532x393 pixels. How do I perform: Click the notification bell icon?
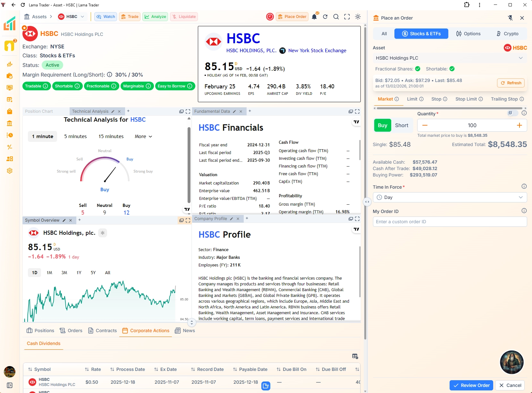(x=314, y=17)
